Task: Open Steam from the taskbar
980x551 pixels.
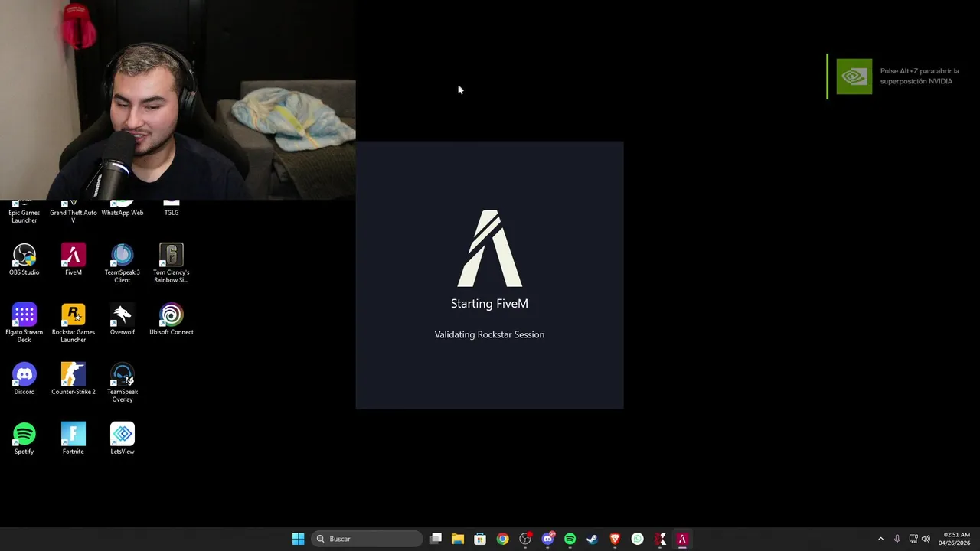Action: (592, 539)
